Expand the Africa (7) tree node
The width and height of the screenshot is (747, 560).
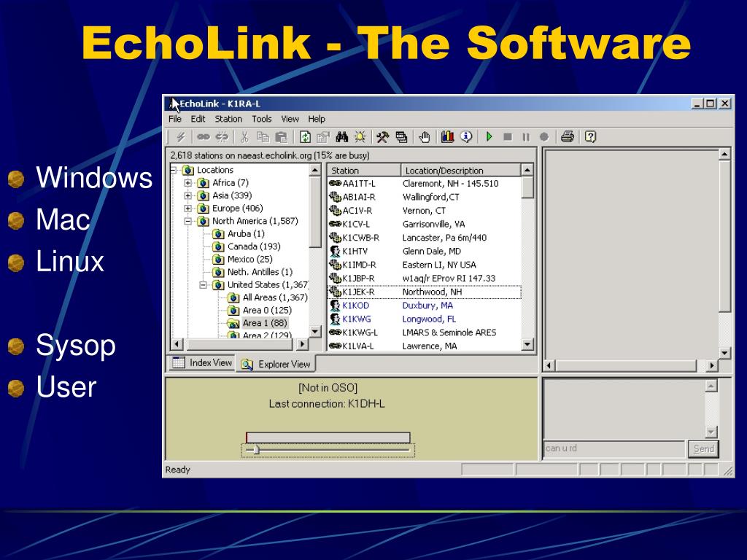[x=188, y=183]
